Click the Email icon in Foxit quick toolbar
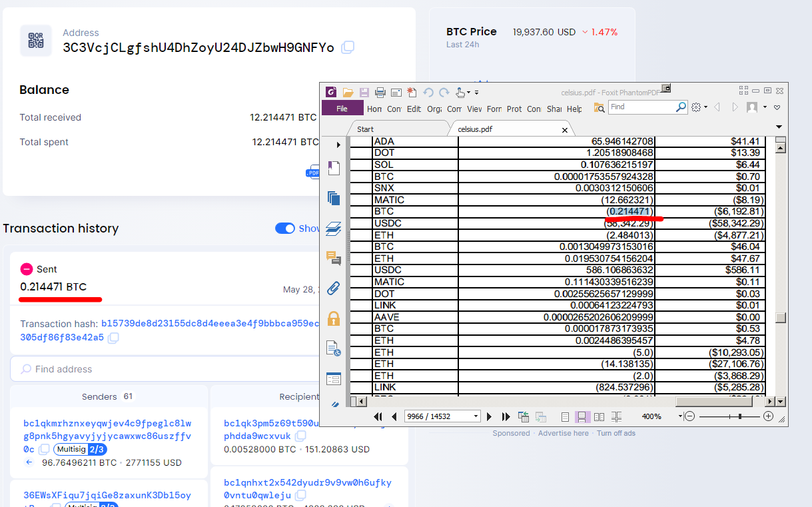The image size is (812, 507). coord(396,93)
